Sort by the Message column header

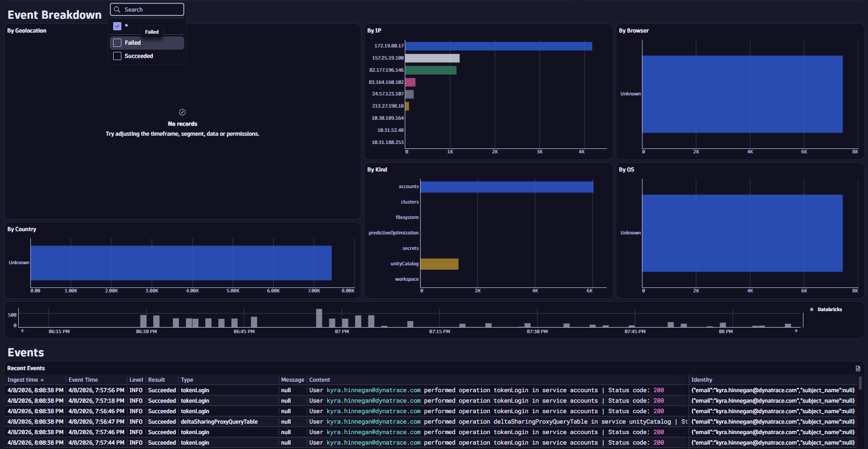(x=292, y=380)
